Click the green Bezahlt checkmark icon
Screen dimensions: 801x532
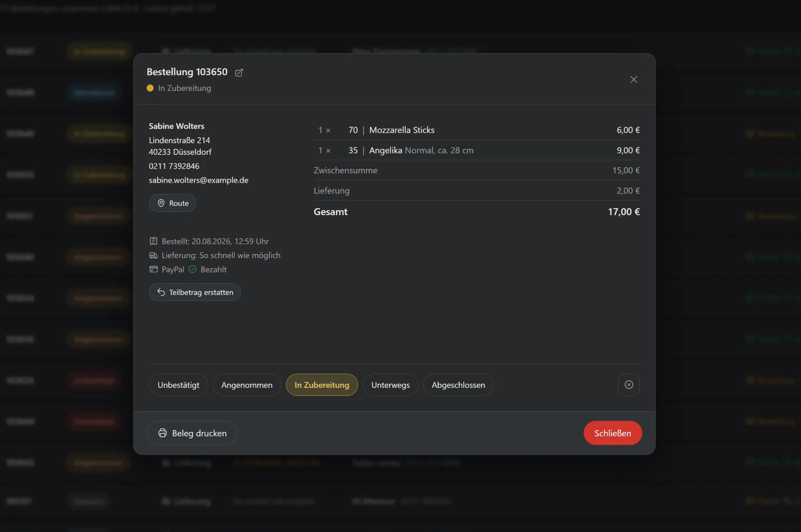[x=193, y=269]
